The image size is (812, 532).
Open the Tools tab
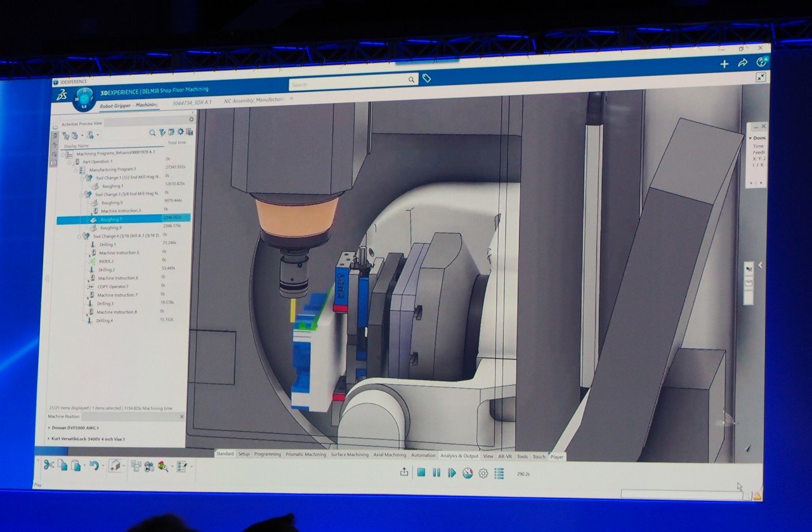[522, 457]
